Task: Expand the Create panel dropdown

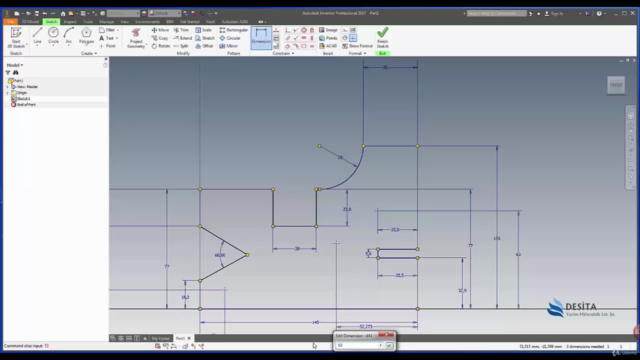Action: click(x=89, y=53)
